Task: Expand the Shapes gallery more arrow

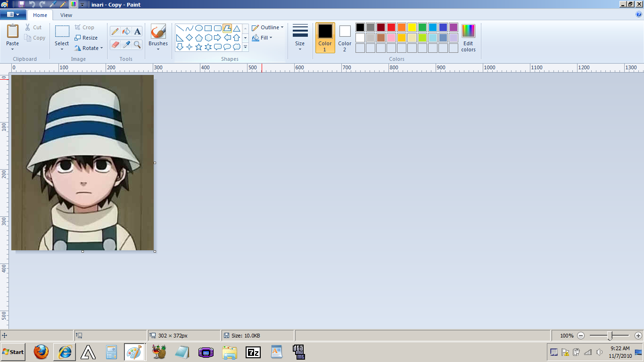Action: tap(246, 47)
